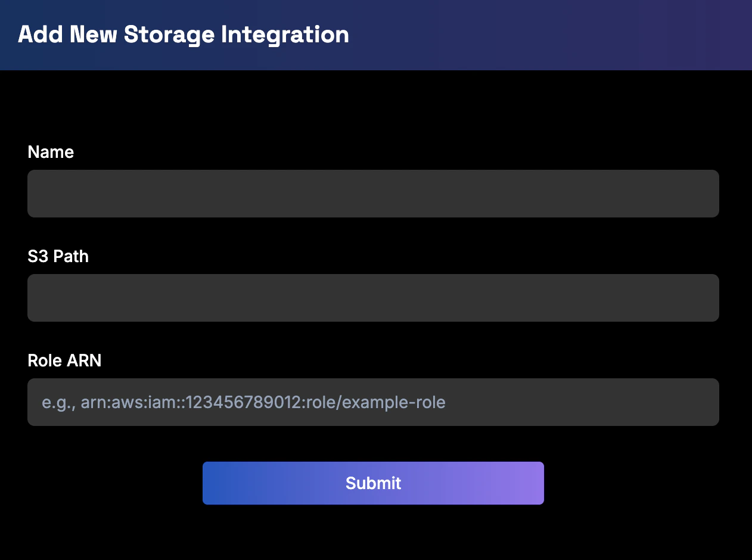Click the Add New Storage Integration header
The image size is (752, 560).
(x=184, y=35)
